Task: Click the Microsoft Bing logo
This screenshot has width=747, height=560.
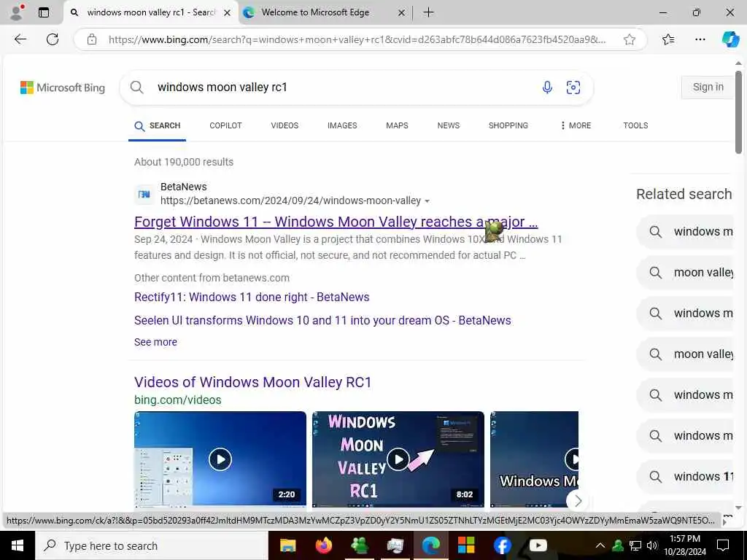Action: coord(63,87)
